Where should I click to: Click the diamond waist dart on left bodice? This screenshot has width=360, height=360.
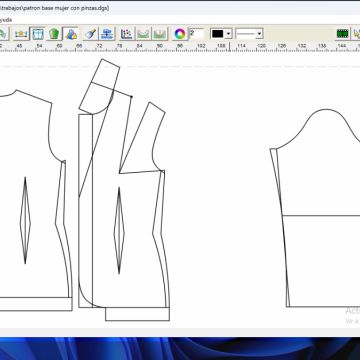(x=25, y=220)
